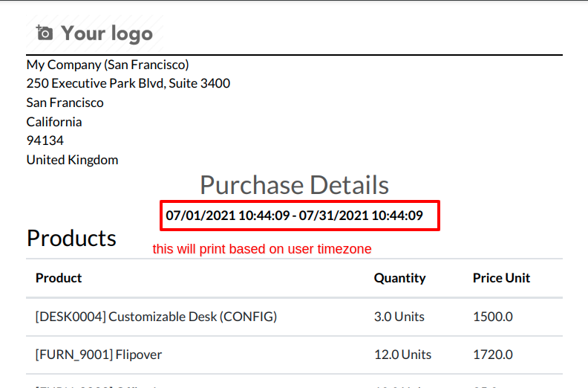The height and width of the screenshot is (388, 588).
Task: Select the 'Your logo' placeholder text
Action: (x=107, y=33)
